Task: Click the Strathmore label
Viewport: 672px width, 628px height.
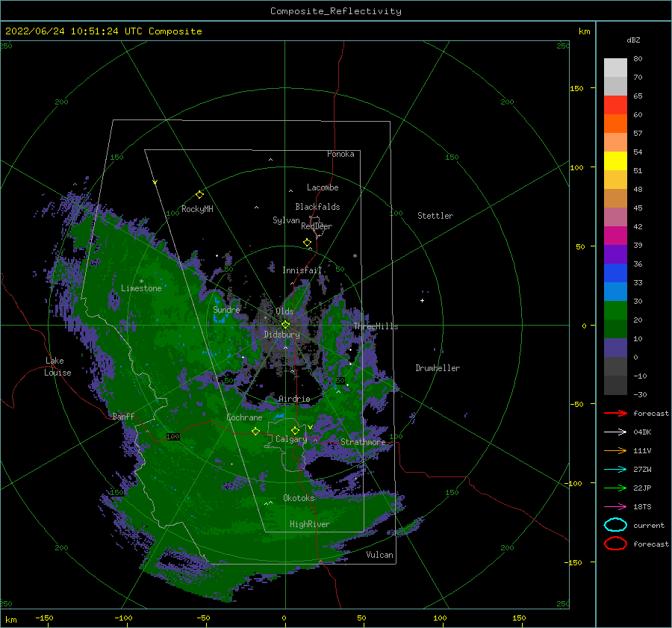Action: 363,442
